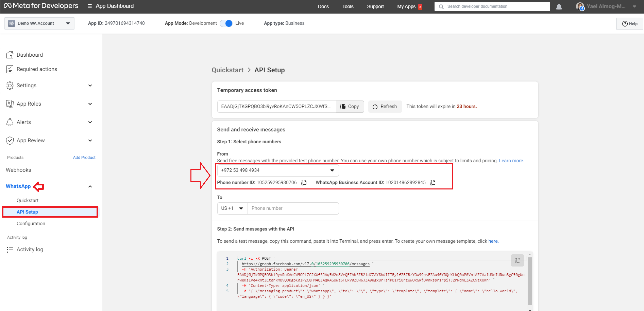Click the temporary access token field
The image size is (644, 311).
276,107
